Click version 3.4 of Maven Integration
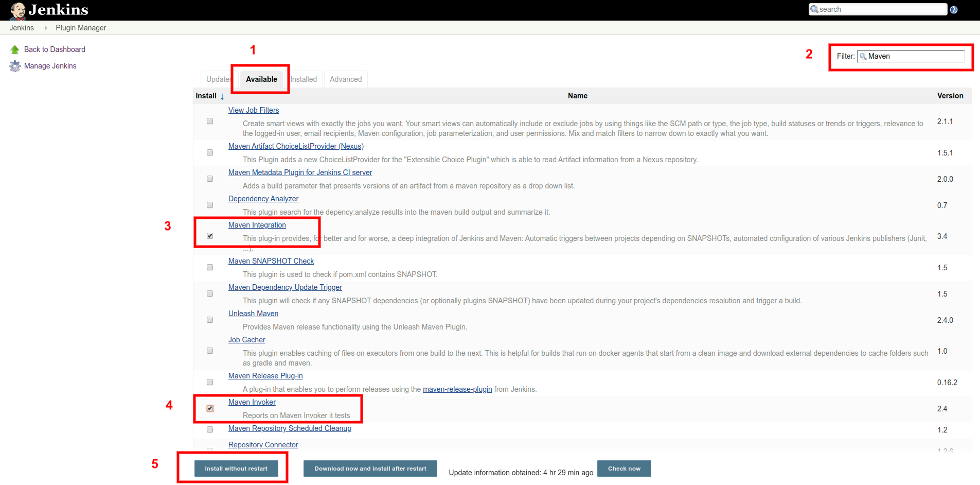This screenshot has height=485, width=980. (942, 236)
